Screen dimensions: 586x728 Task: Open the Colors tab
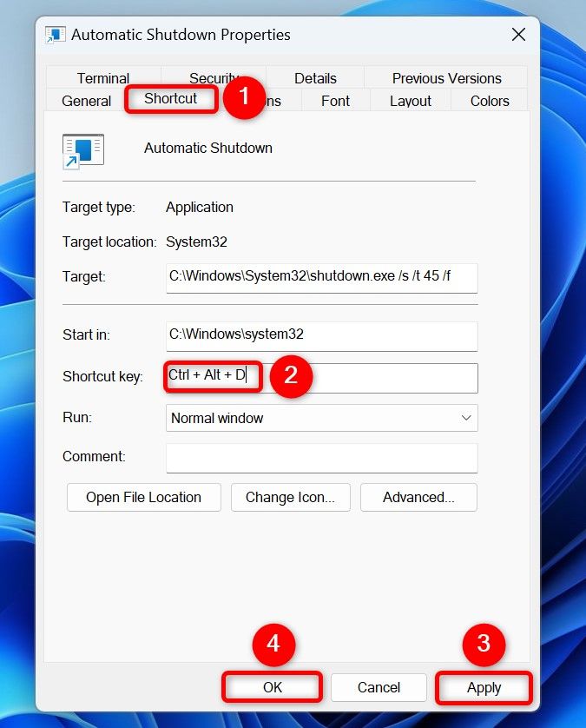490,101
